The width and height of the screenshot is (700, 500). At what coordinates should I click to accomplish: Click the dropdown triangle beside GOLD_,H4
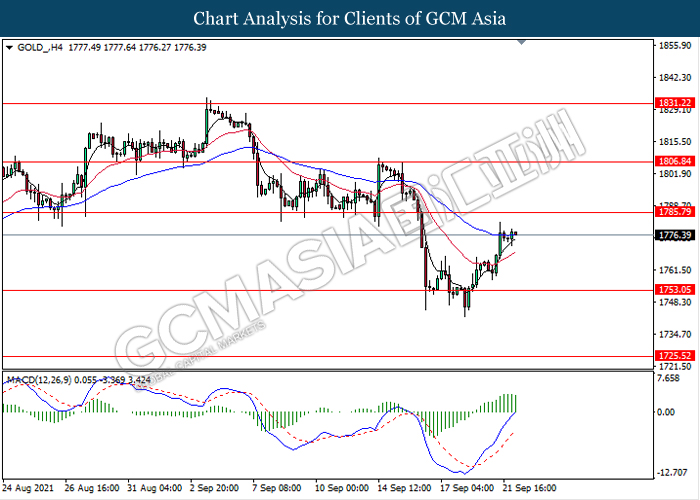click(9, 48)
